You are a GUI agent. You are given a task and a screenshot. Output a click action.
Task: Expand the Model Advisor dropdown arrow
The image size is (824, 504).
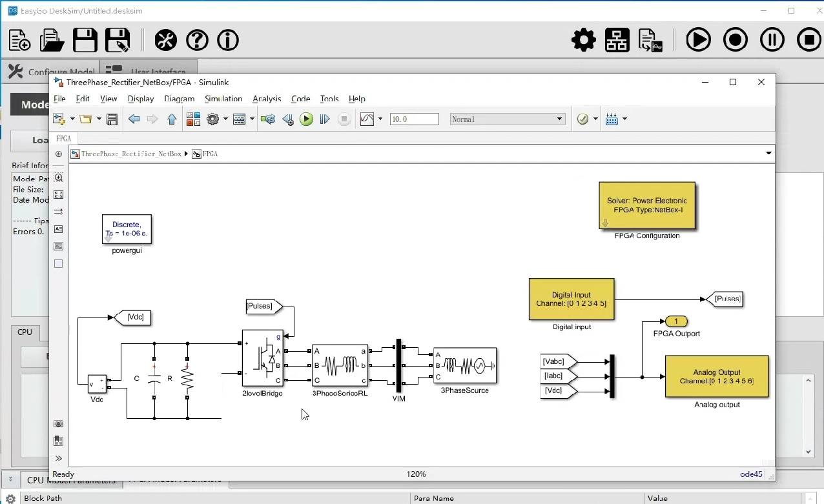point(594,119)
